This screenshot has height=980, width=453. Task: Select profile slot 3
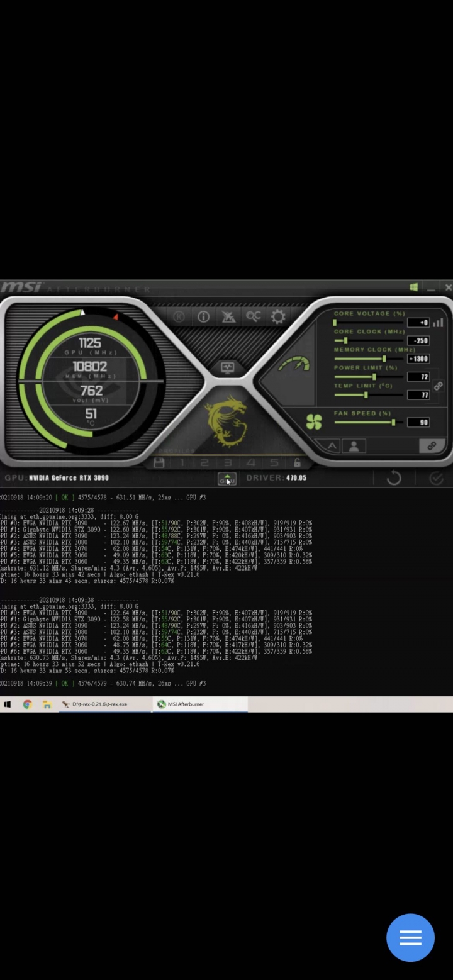pos(228,463)
